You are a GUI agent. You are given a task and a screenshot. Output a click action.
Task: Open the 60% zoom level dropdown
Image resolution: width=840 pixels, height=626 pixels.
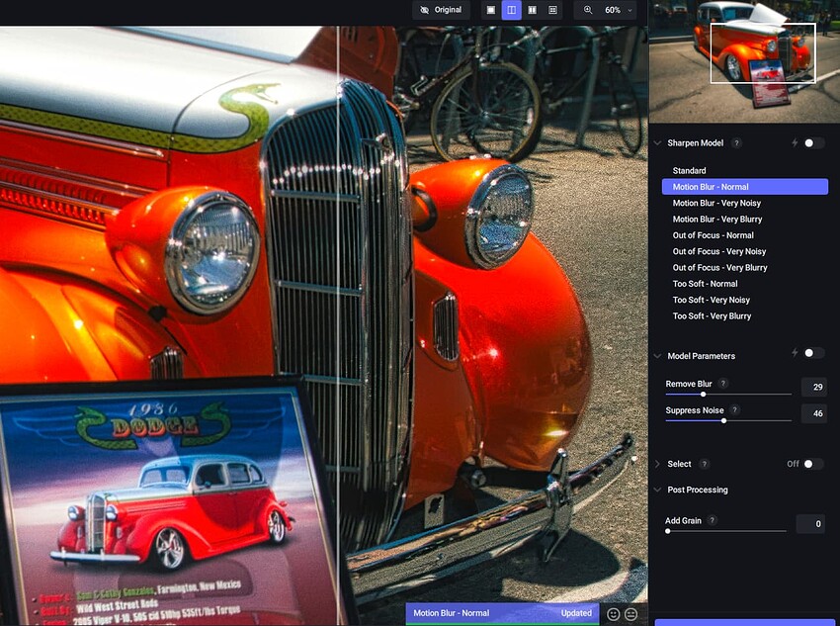coord(619,10)
